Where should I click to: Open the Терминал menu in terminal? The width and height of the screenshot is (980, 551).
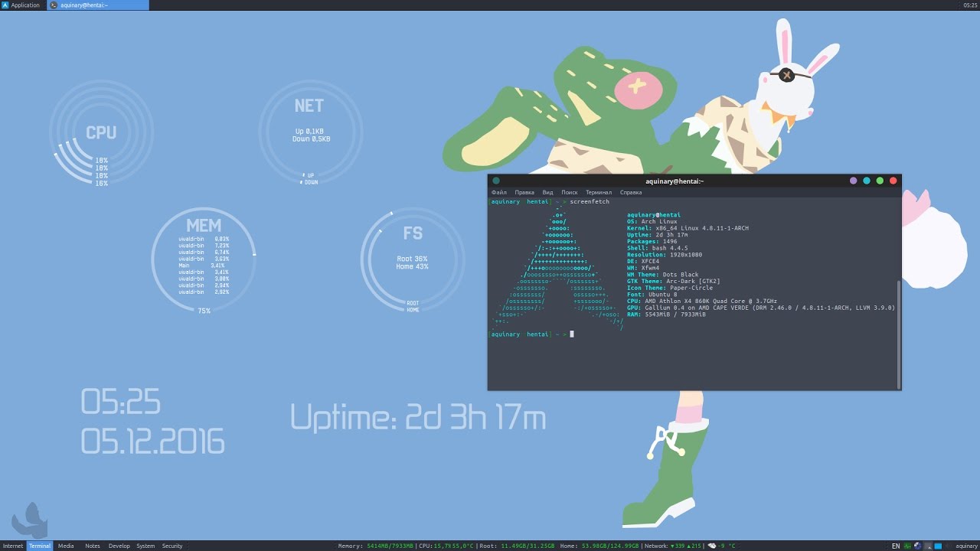[599, 193]
